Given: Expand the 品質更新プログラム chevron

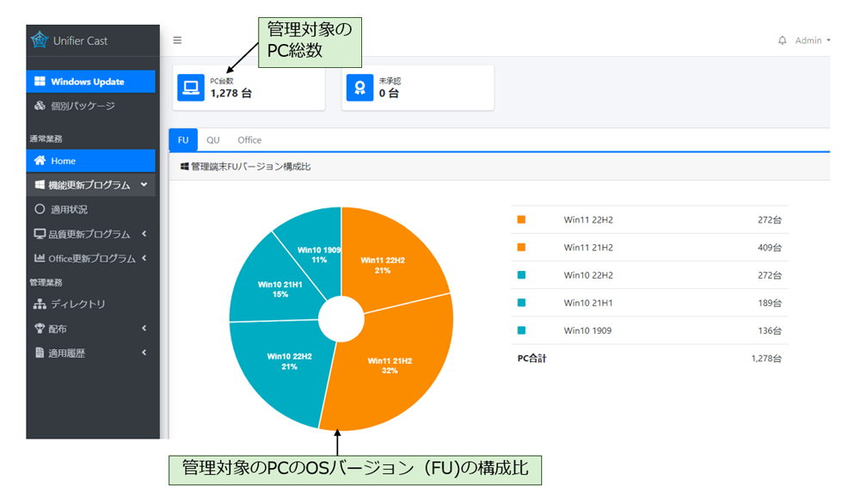Looking at the screenshot, I should pyautogui.click(x=144, y=234).
